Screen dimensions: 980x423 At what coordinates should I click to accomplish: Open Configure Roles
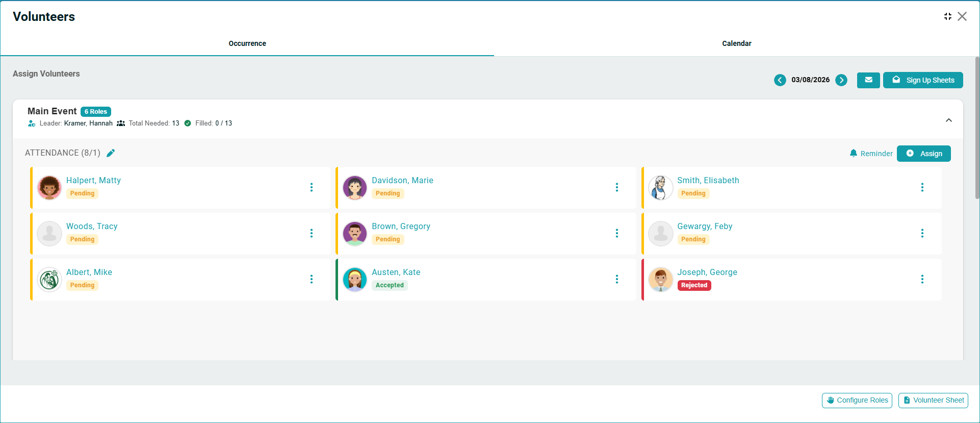coord(857,401)
